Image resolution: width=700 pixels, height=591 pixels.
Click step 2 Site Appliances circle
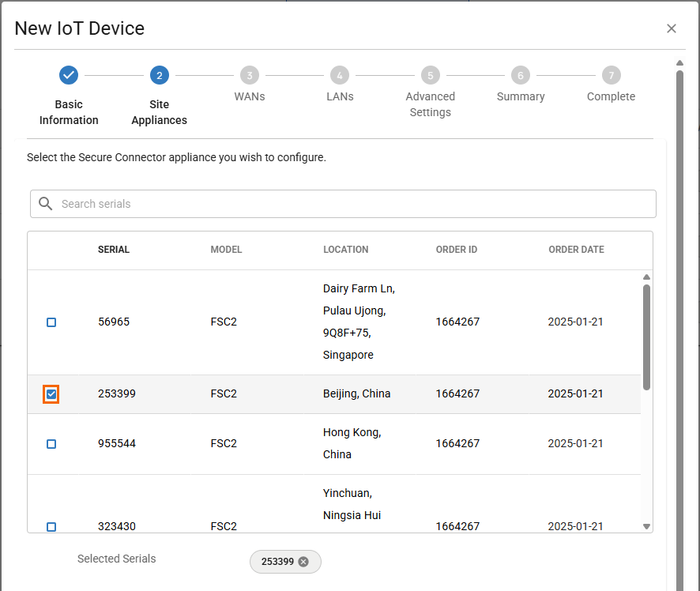159,75
